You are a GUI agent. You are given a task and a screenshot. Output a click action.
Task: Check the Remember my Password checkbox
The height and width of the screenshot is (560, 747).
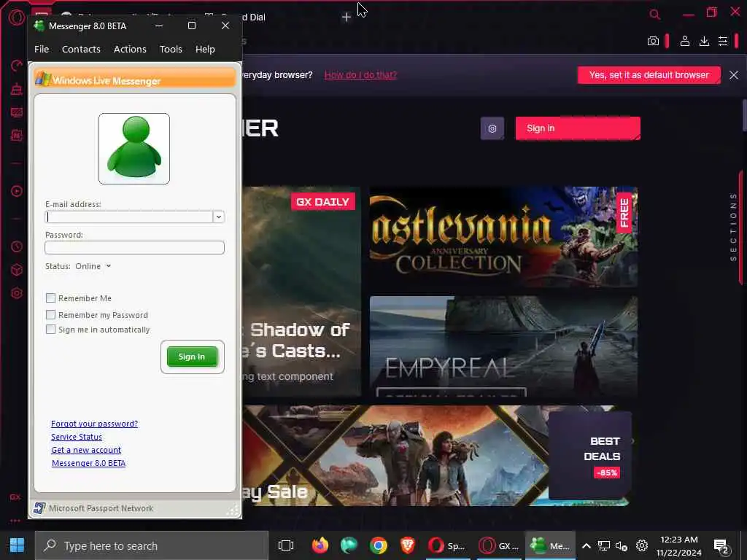pyautogui.click(x=50, y=315)
